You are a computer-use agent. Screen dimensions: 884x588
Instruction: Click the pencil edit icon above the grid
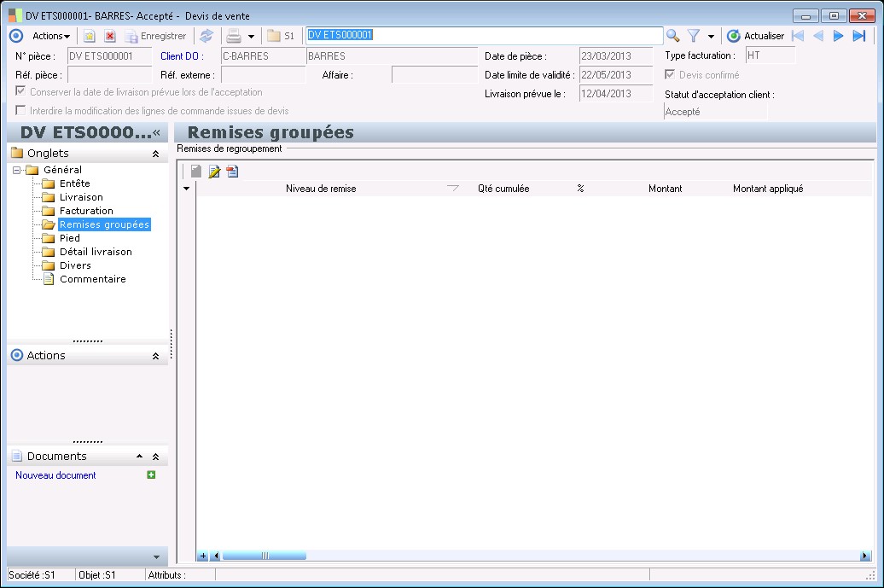point(214,172)
